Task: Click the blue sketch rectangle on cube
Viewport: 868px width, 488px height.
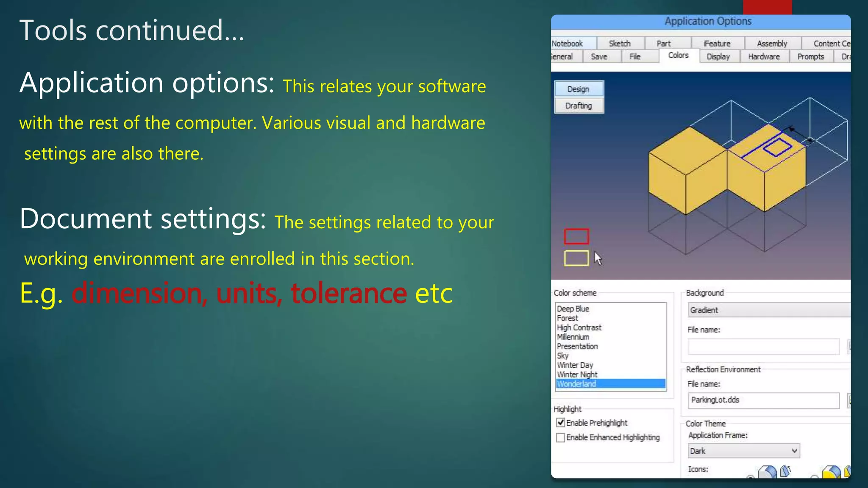Action: pos(777,148)
